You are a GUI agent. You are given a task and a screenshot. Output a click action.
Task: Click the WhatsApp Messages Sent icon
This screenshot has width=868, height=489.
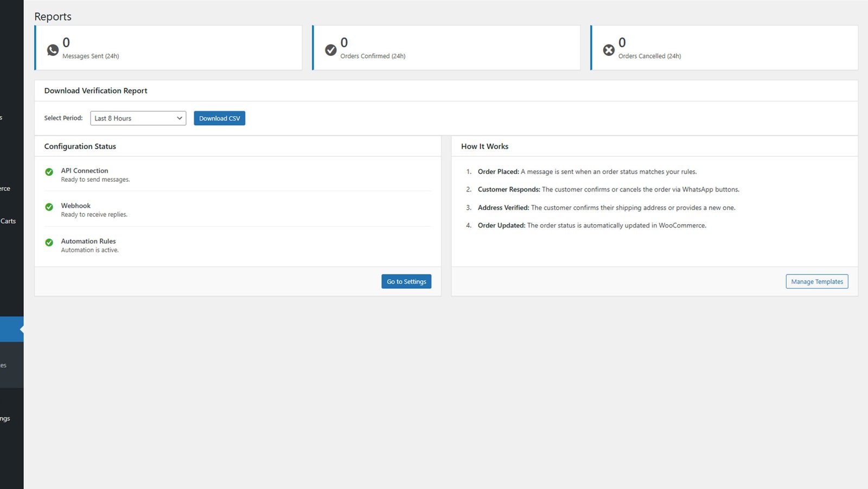point(53,50)
